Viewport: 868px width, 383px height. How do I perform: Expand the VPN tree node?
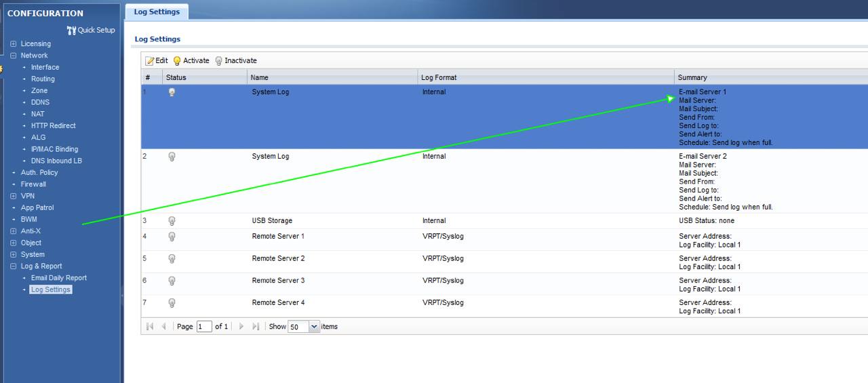tap(14, 196)
